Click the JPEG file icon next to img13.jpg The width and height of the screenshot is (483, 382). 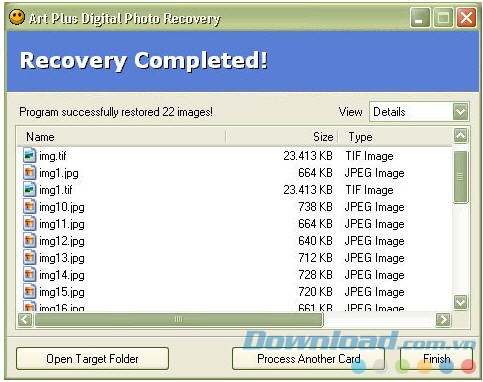click(29, 258)
